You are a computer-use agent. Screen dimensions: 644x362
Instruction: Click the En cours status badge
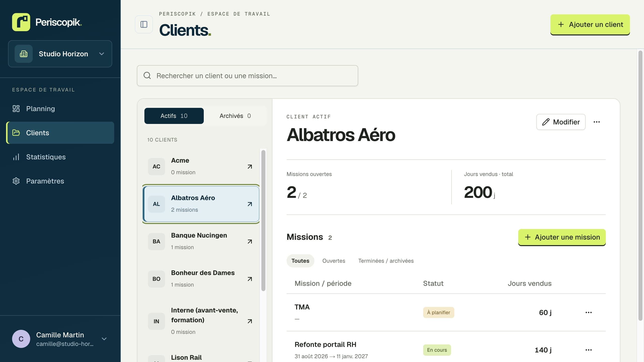coord(437,350)
